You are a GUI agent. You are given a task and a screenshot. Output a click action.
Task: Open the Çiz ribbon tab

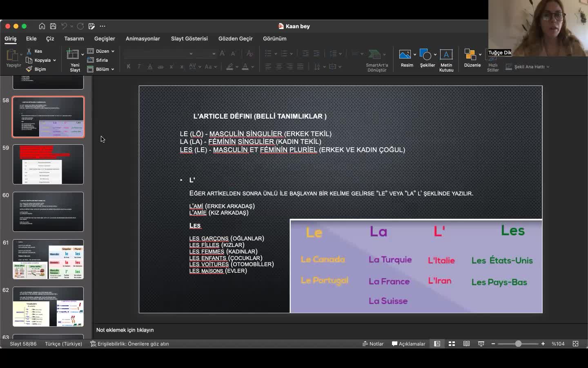point(50,38)
